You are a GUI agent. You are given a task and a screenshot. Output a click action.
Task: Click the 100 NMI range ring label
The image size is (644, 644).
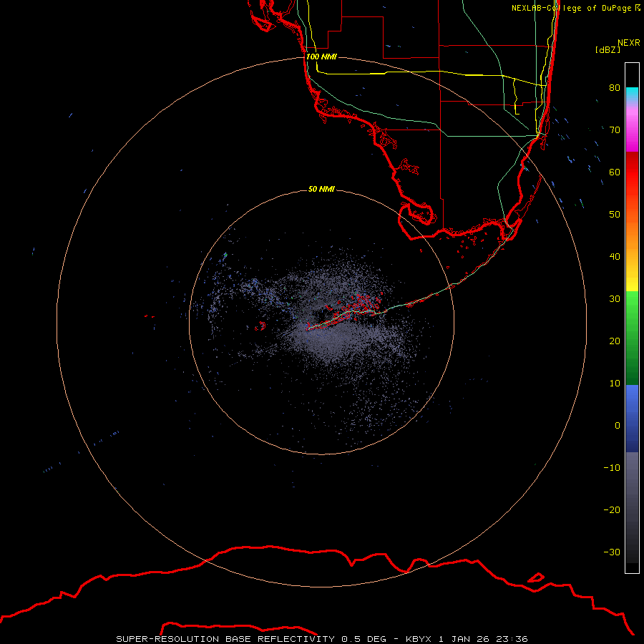click(321, 57)
